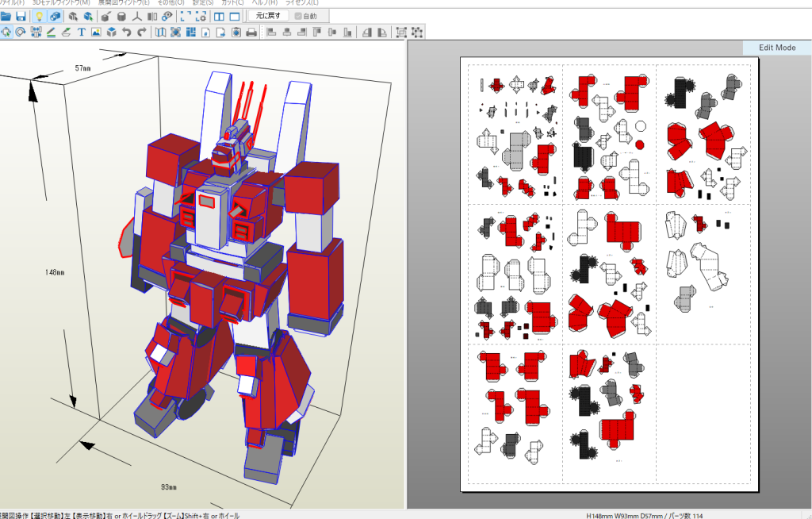Switch to the split two-pane view
Image resolution: width=812 pixels, height=519 pixels.
click(219, 17)
